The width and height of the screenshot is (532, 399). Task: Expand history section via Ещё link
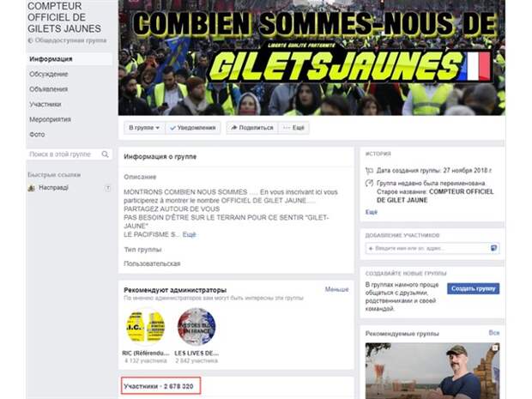(372, 212)
